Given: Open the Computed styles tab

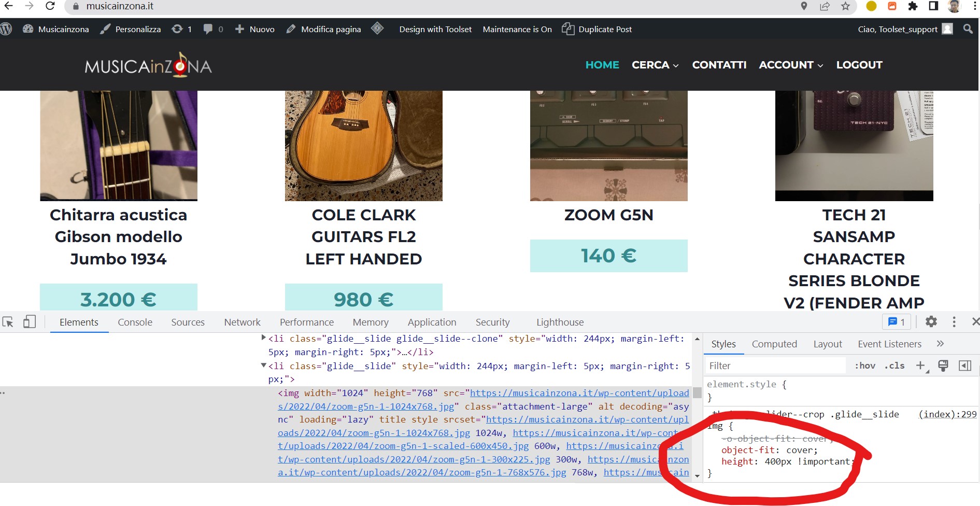Looking at the screenshot, I should click(774, 344).
